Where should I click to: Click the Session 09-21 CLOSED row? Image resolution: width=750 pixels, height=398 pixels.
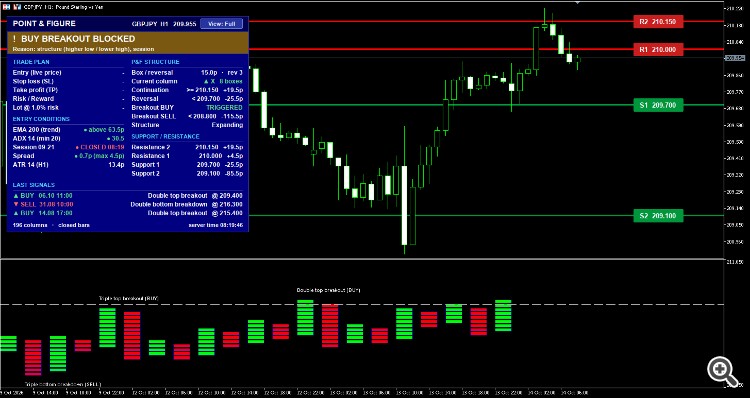[68, 147]
